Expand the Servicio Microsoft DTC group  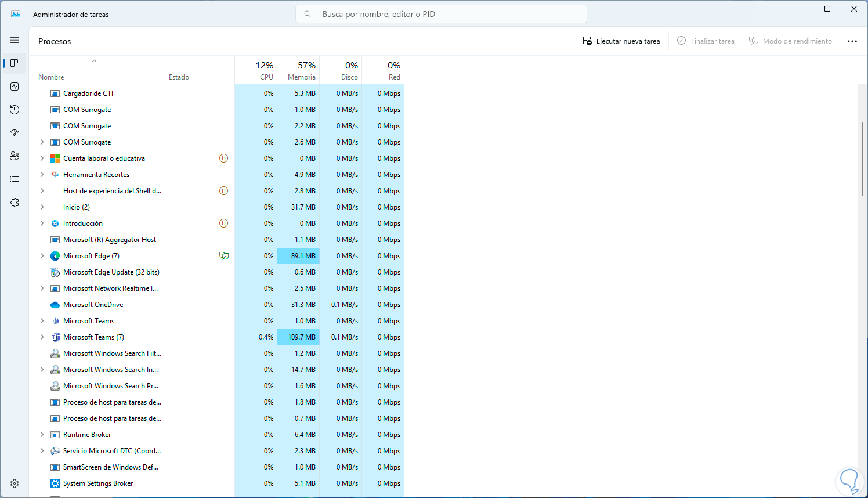42,451
